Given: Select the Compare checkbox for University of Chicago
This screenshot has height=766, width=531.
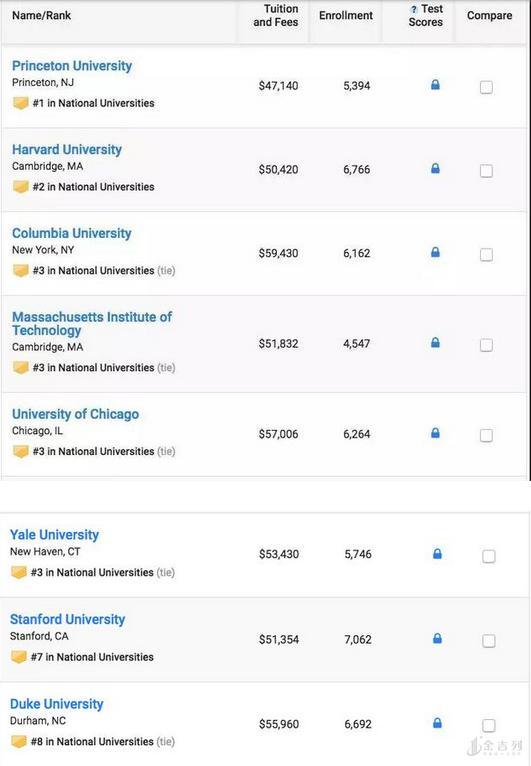Looking at the screenshot, I should pyautogui.click(x=486, y=435).
